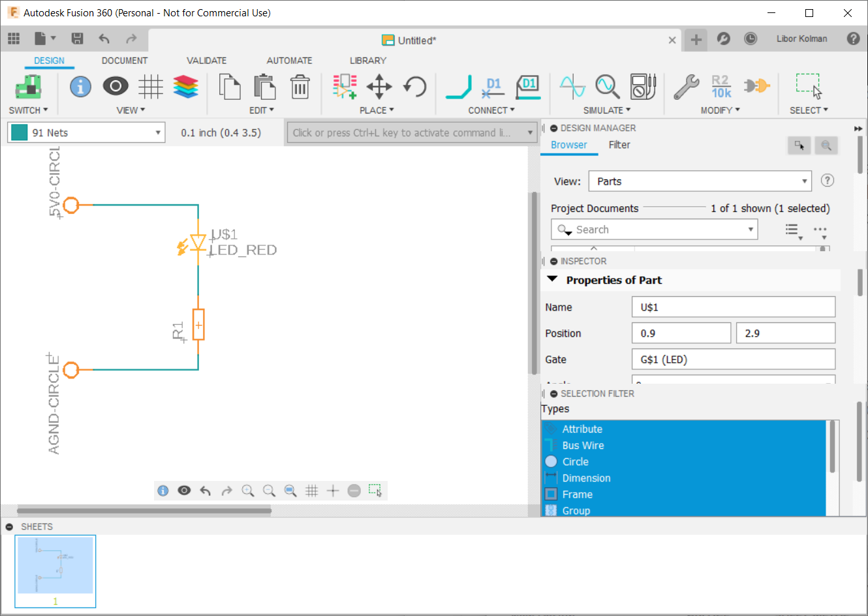The width and height of the screenshot is (868, 616).
Task: Toggle the Circle filter type
Action: [x=684, y=461]
